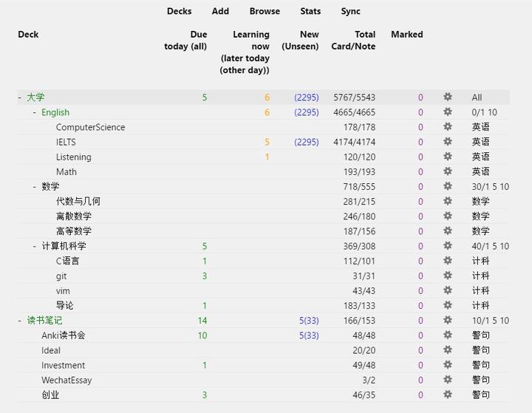532x413 pixels.
Task: Switch to the Stats view
Action: tap(310, 11)
